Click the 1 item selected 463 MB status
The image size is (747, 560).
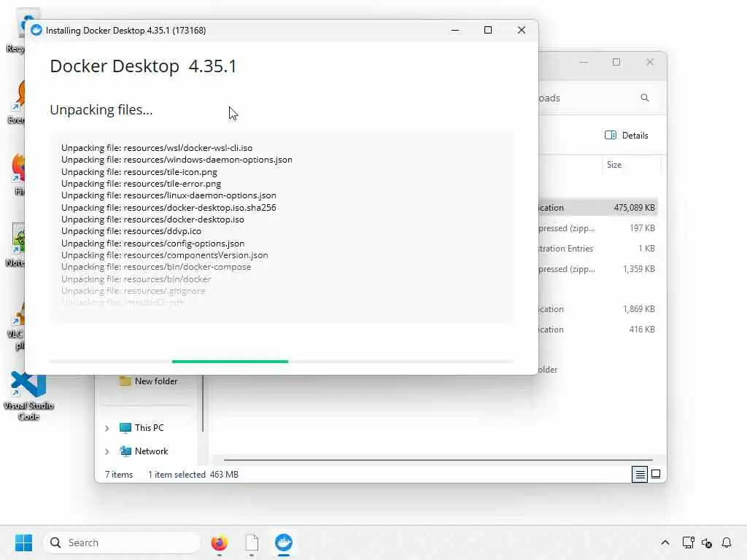(193, 474)
